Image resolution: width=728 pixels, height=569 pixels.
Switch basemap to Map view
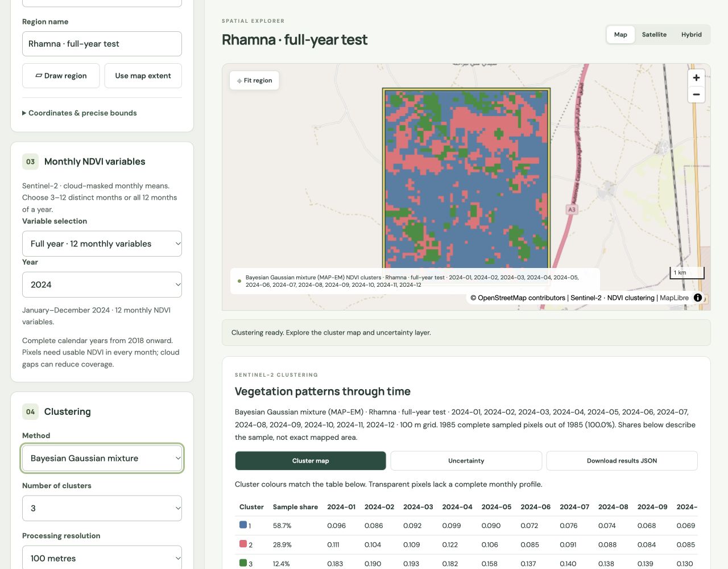[x=621, y=35]
